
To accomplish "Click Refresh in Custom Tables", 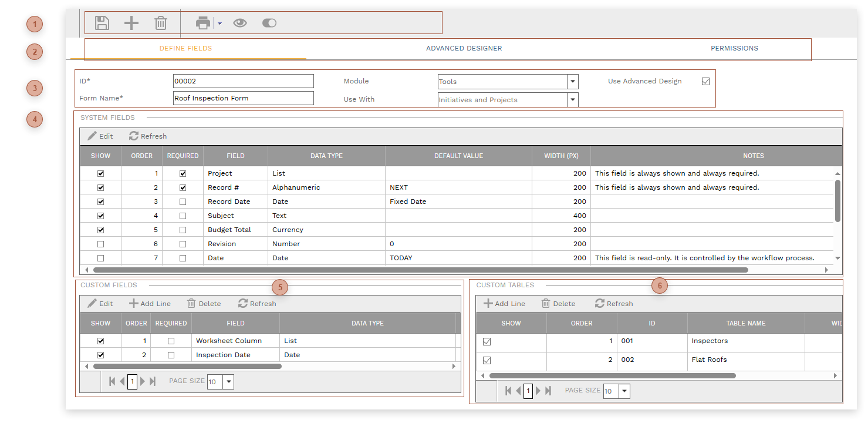I will point(613,303).
